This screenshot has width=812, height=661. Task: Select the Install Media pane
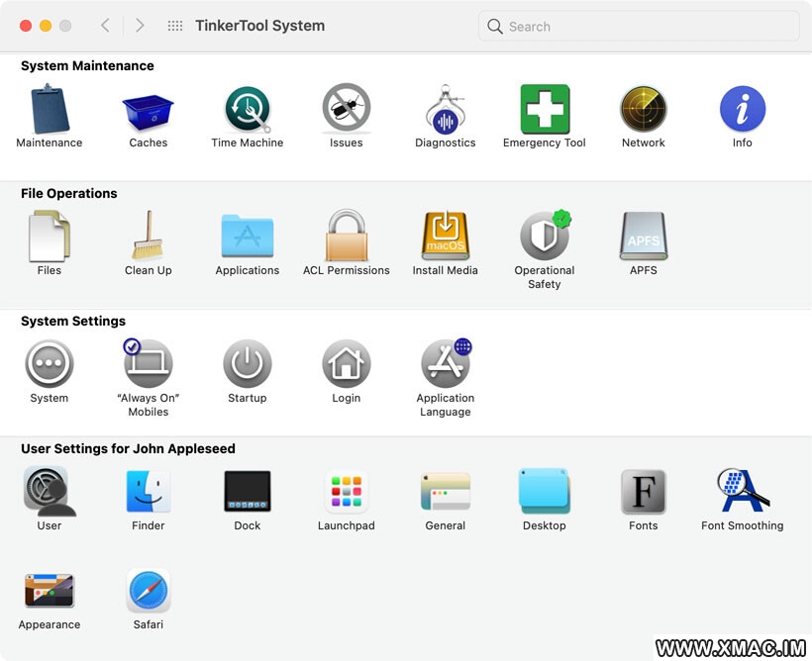point(446,236)
